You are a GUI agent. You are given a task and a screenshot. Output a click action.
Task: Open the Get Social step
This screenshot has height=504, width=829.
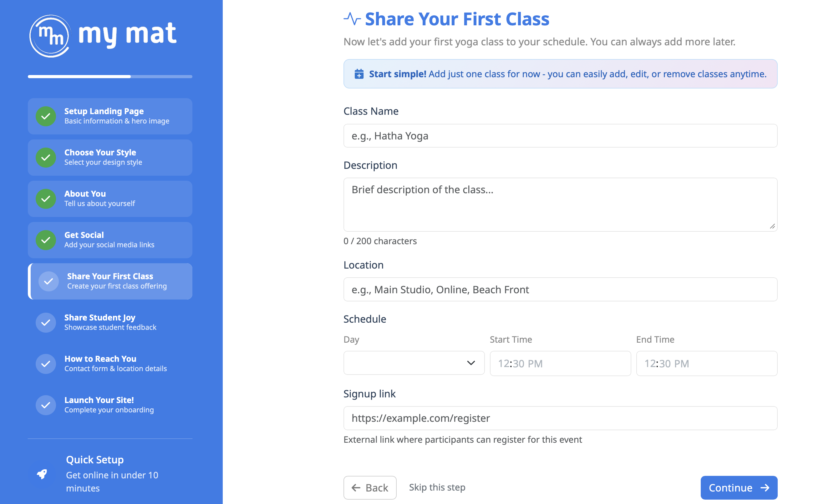tap(110, 240)
